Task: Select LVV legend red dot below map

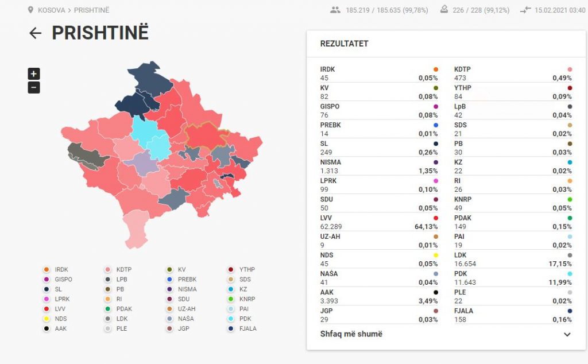Action: 47,309
